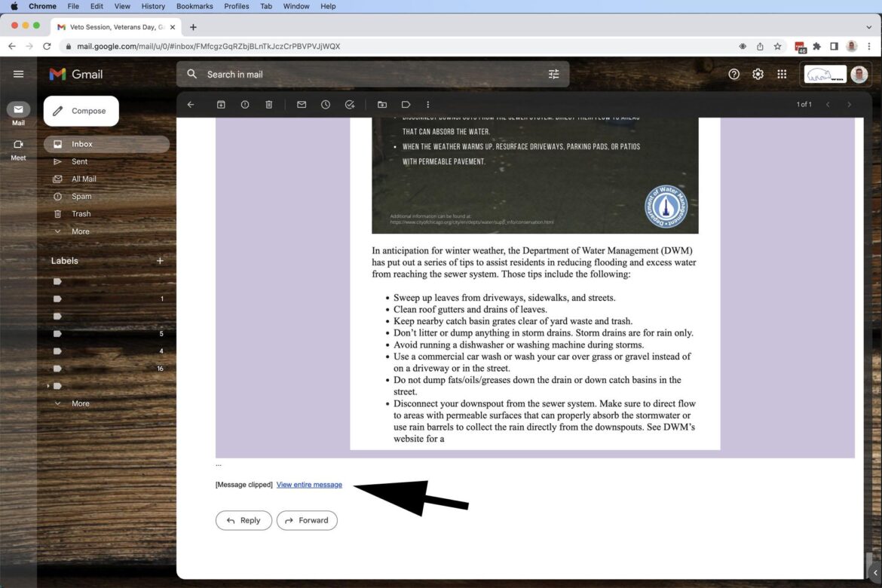Open the three-dot More options menu
Screen dimensions: 882x588
point(428,105)
